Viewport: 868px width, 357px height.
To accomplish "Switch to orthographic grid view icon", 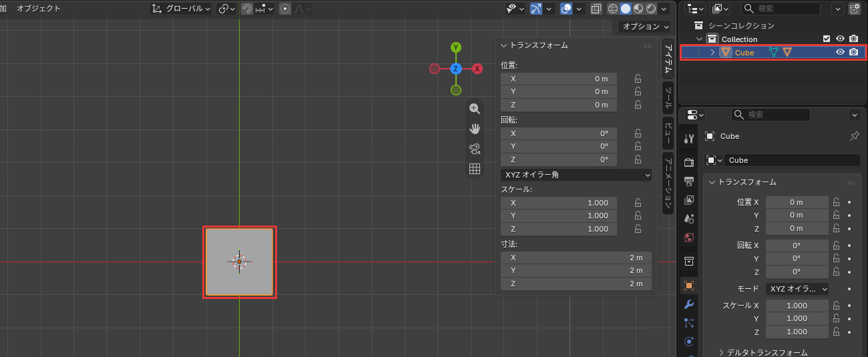I will click(475, 169).
